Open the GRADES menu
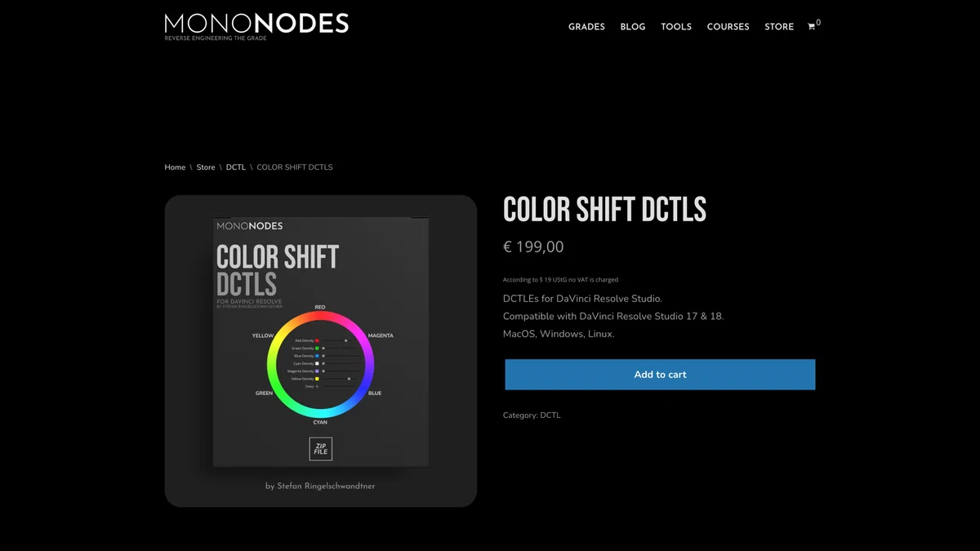The image size is (980, 551). click(586, 27)
